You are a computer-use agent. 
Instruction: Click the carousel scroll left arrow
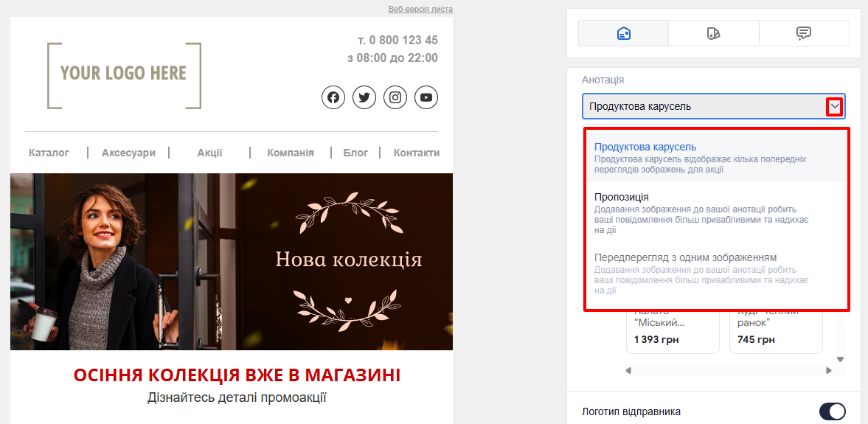point(628,370)
